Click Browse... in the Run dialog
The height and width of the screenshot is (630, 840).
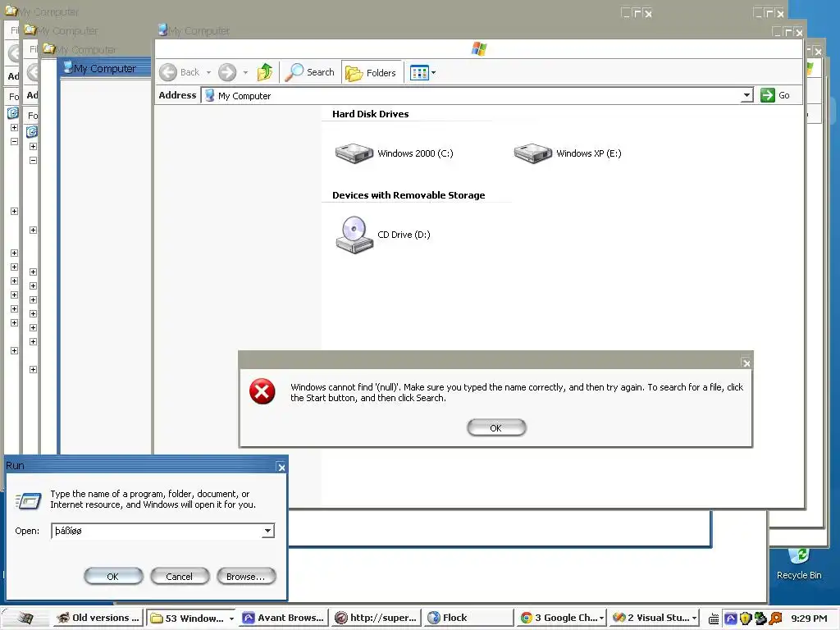pos(246,577)
